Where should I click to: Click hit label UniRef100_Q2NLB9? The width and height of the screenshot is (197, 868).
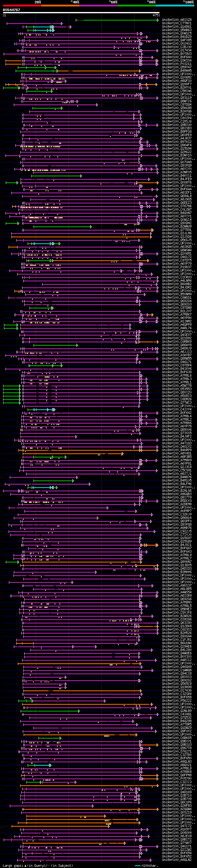(x=177, y=711)
